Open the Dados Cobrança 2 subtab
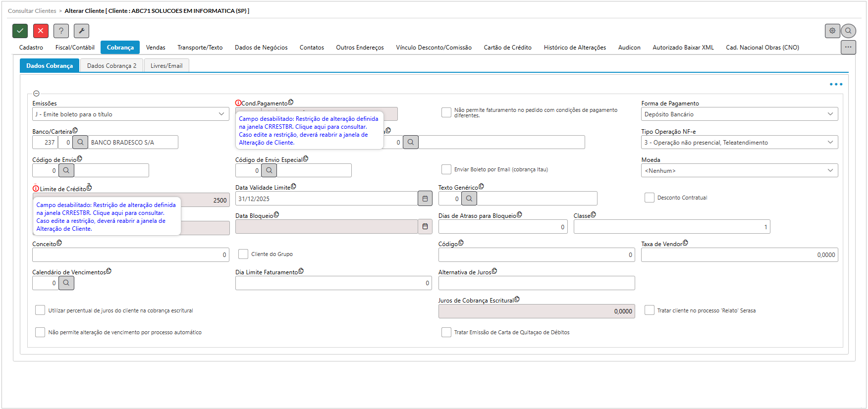The image size is (868, 409). pos(111,65)
